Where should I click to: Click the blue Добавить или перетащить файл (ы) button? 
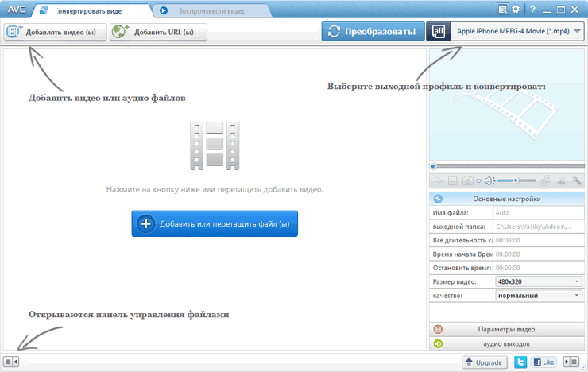coord(215,223)
